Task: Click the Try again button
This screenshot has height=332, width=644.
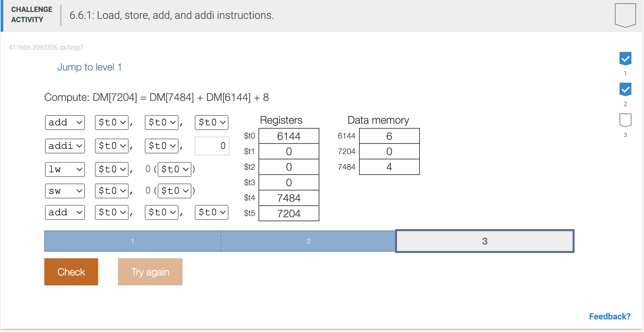Action: (x=150, y=272)
